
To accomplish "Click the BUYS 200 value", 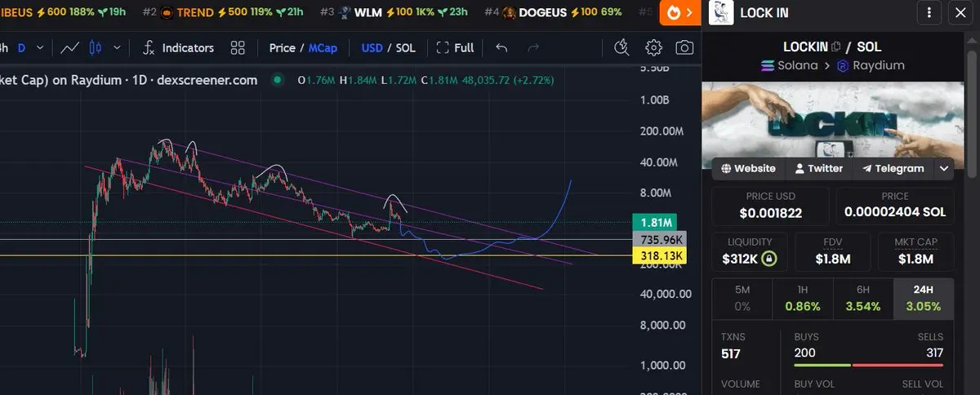I will click(807, 353).
